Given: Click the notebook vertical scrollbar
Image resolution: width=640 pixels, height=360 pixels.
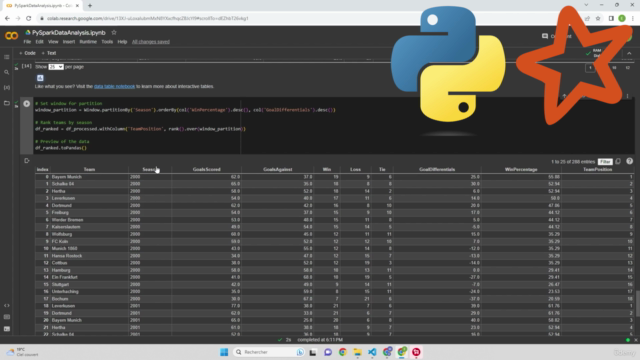Looking at the screenshot, I should [638, 303].
